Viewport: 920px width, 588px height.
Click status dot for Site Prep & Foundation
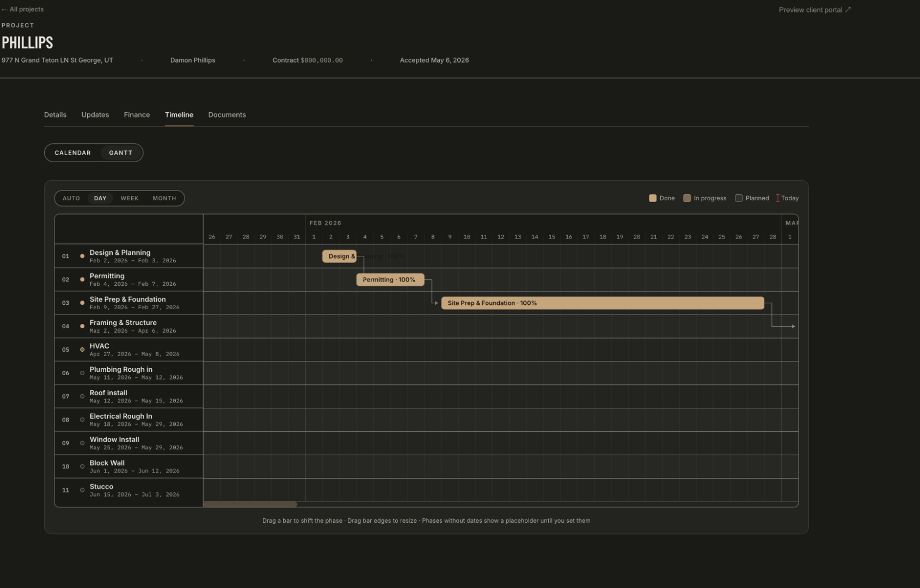click(x=82, y=303)
